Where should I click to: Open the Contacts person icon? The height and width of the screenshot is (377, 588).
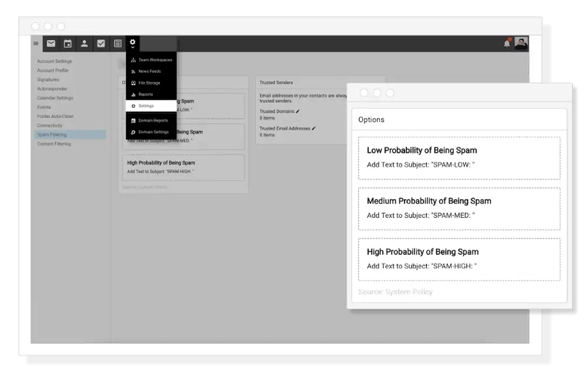(84, 43)
